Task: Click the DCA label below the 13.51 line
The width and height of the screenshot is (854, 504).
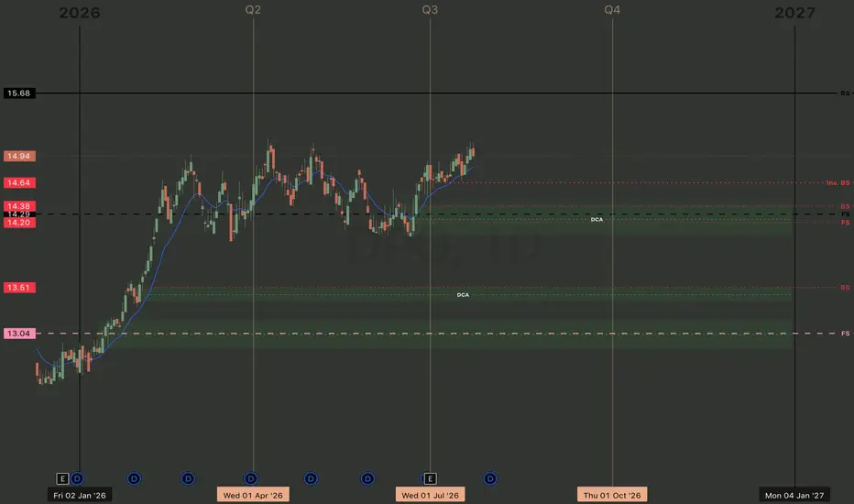Action: (463, 295)
